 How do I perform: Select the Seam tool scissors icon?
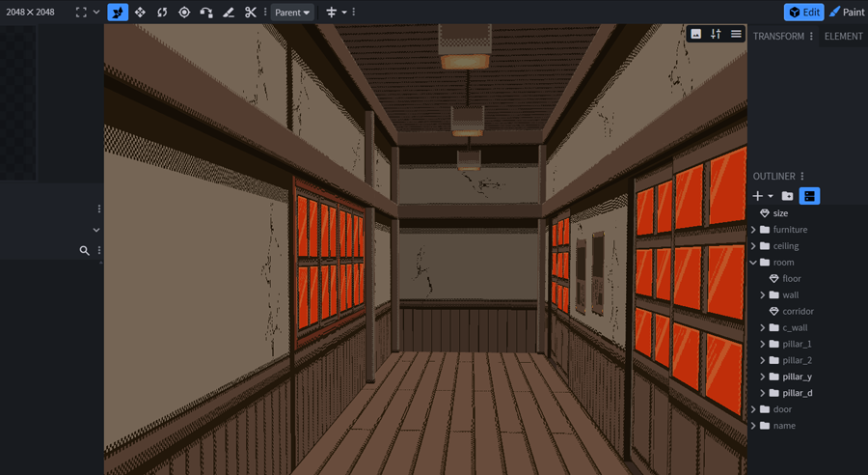click(251, 13)
